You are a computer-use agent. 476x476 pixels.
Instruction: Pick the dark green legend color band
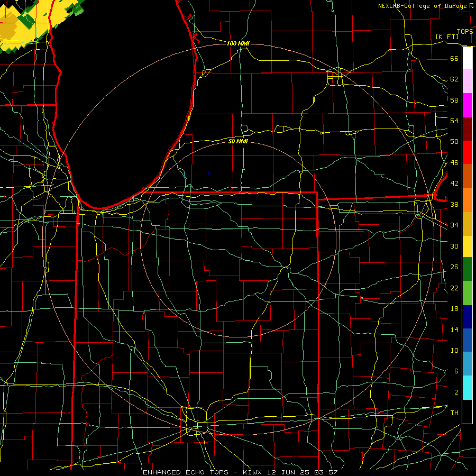[x=467, y=269]
